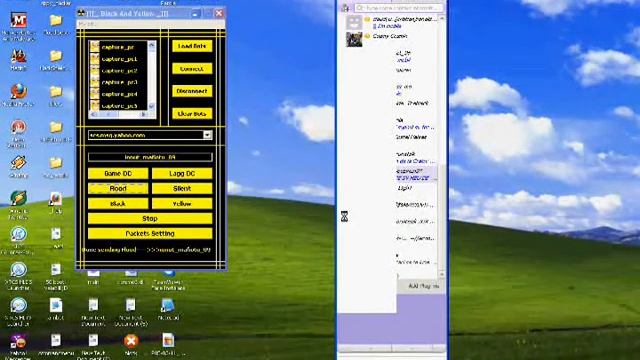The image size is (640, 360).
Task: Open the Yahoo Messenger desktop icon
Action: (x=18, y=341)
